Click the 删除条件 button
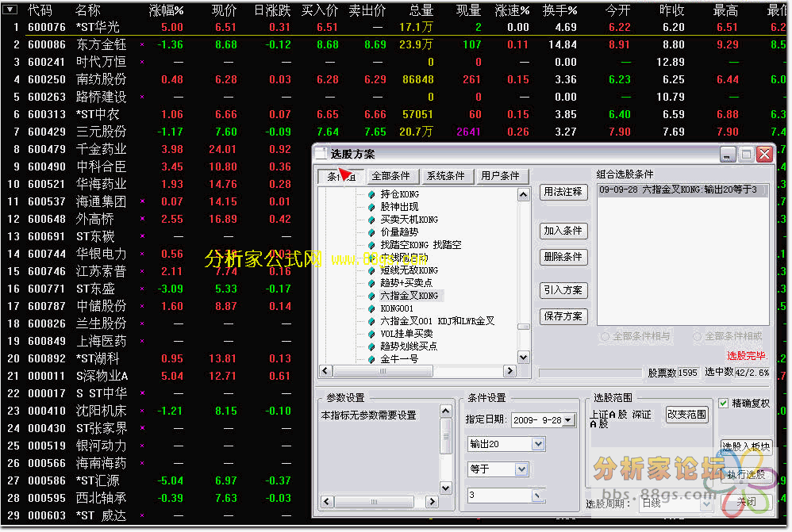The height and width of the screenshot is (532, 792). (563, 257)
